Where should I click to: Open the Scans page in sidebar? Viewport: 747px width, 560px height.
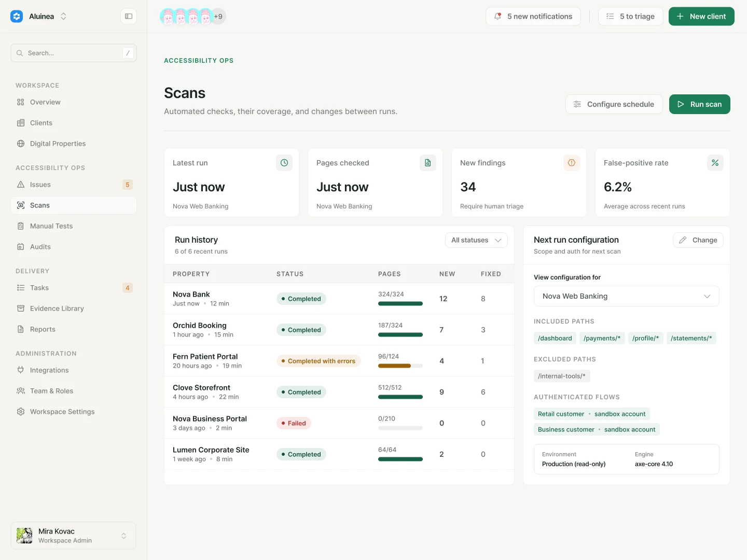coord(74,205)
